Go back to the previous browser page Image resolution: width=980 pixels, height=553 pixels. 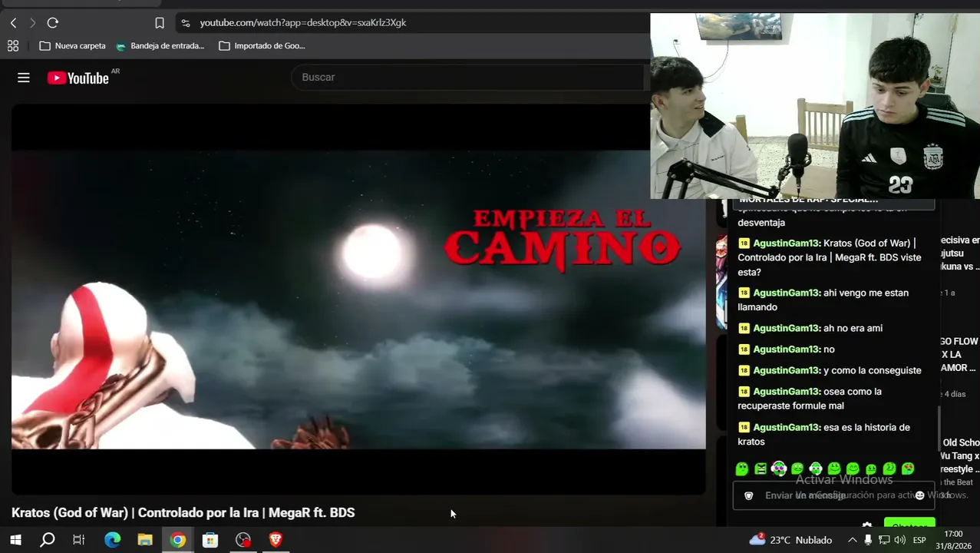13,23
